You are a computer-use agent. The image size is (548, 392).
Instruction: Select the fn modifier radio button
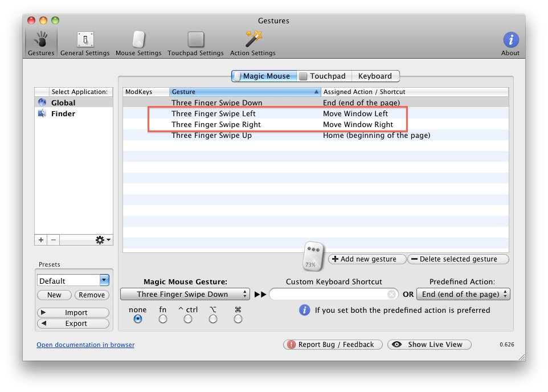[x=163, y=318]
